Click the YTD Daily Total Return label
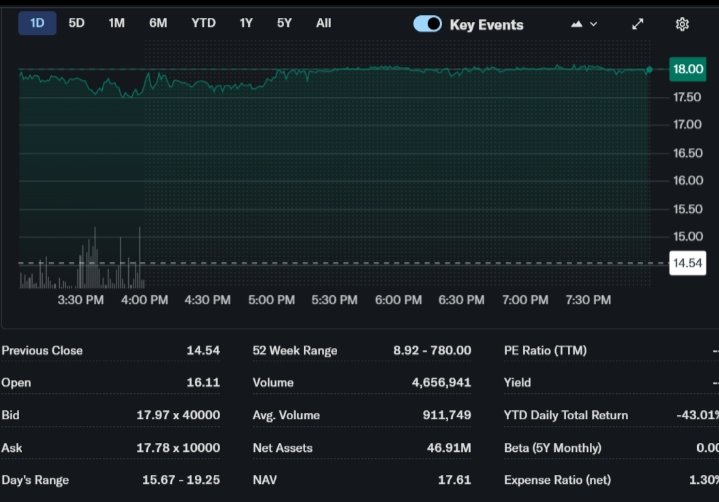 click(566, 415)
